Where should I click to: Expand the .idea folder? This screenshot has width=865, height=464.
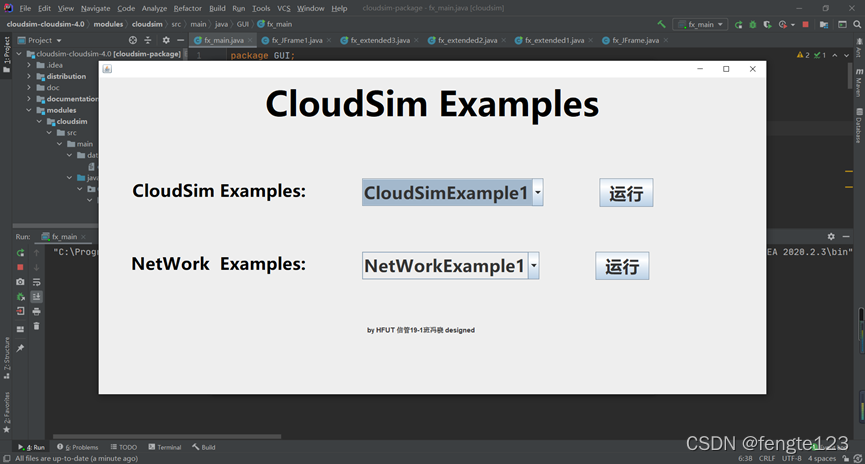(x=29, y=65)
